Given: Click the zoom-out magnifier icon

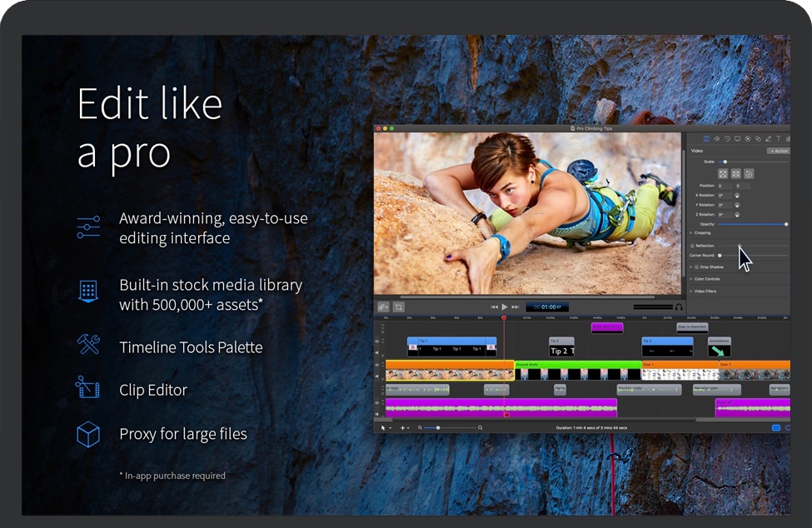Looking at the screenshot, I should click(420, 428).
